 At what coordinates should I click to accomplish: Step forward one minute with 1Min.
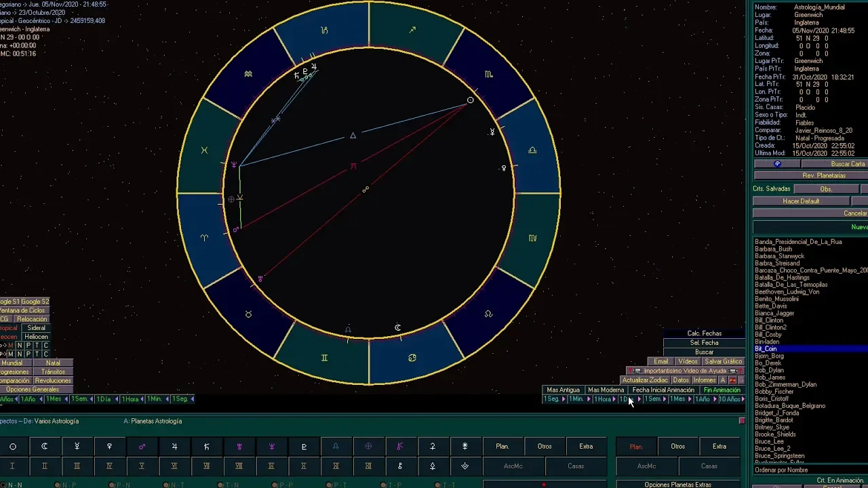(578, 399)
